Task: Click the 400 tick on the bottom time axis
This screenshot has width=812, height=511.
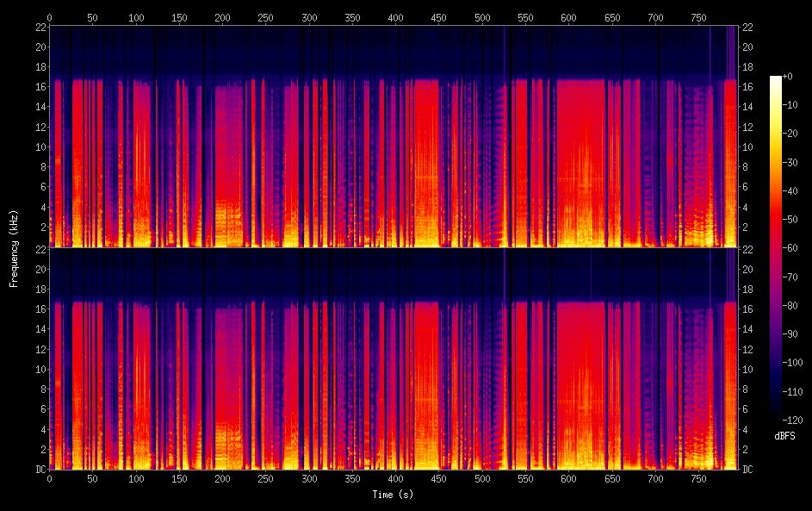Action: click(395, 477)
